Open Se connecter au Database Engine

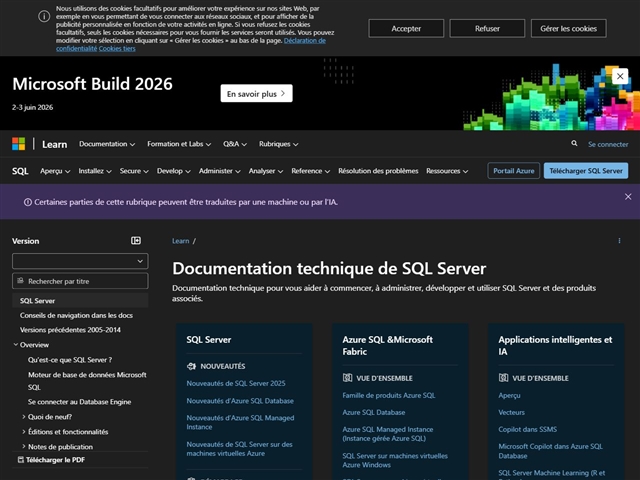point(79,402)
